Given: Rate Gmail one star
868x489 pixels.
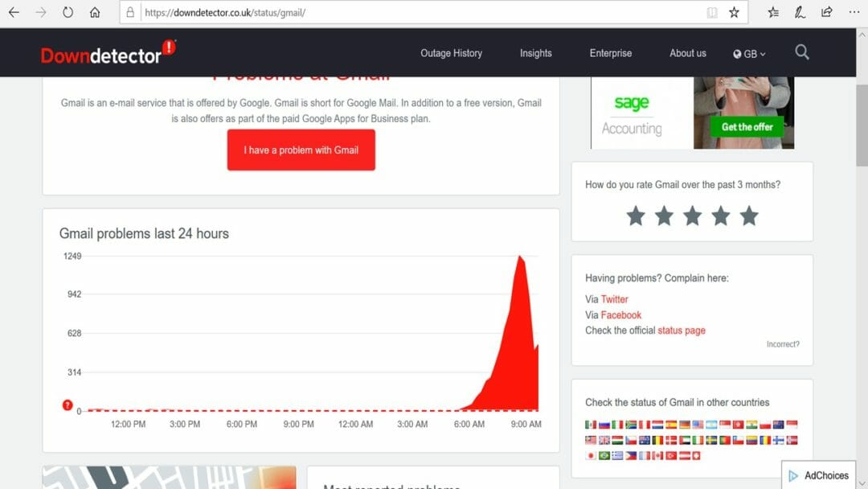Looking at the screenshot, I should click(x=636, y=216).
